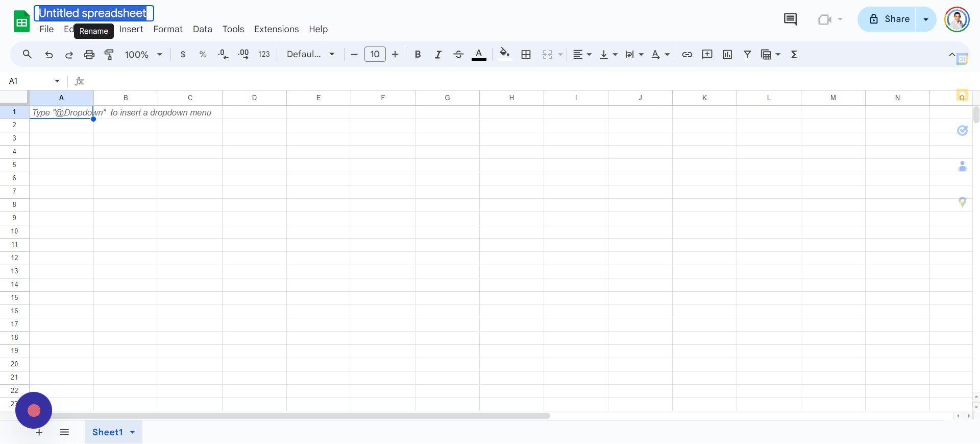980x444 pixels.
Task: Open the File menu
Action: (46, 29)
